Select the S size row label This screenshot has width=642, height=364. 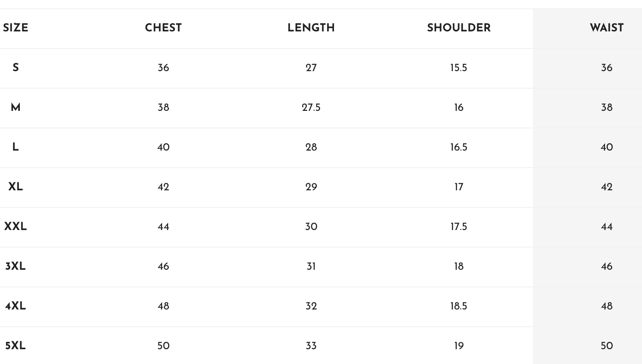16,67
